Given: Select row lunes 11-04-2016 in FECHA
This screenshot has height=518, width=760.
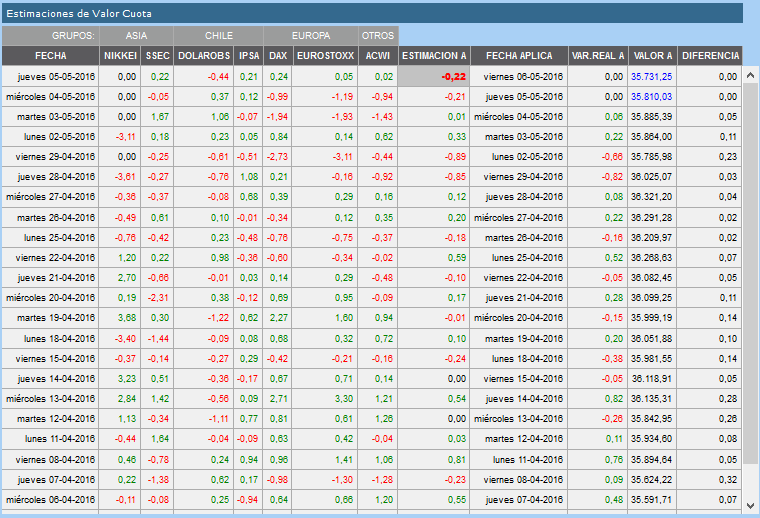Looking at the screenshot, I should click(50, 439).
